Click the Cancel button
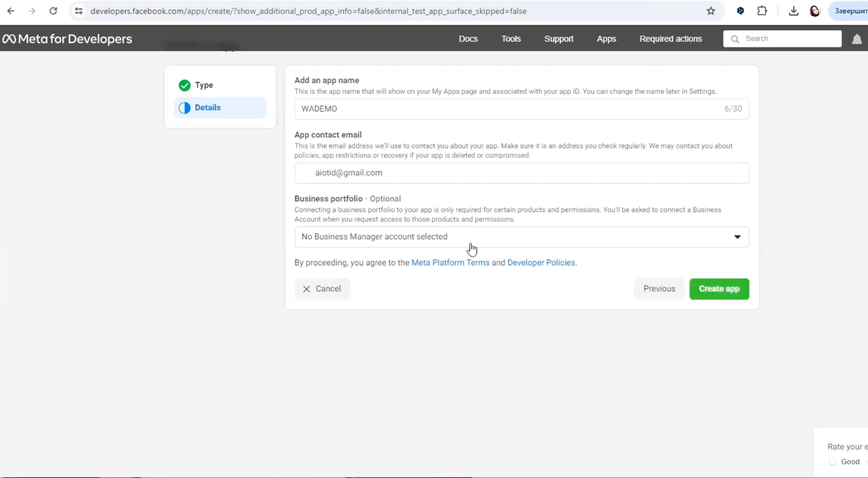 pos(322,289)
